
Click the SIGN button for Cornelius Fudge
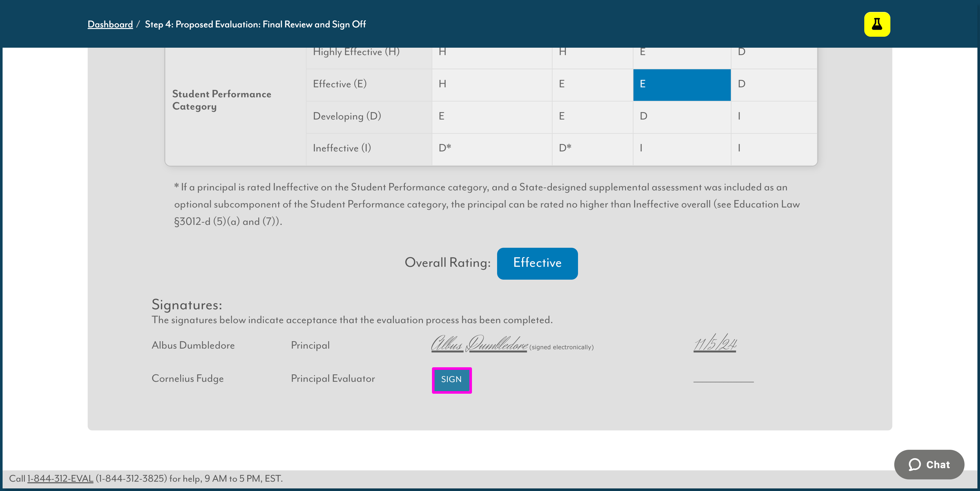(452, 380)
